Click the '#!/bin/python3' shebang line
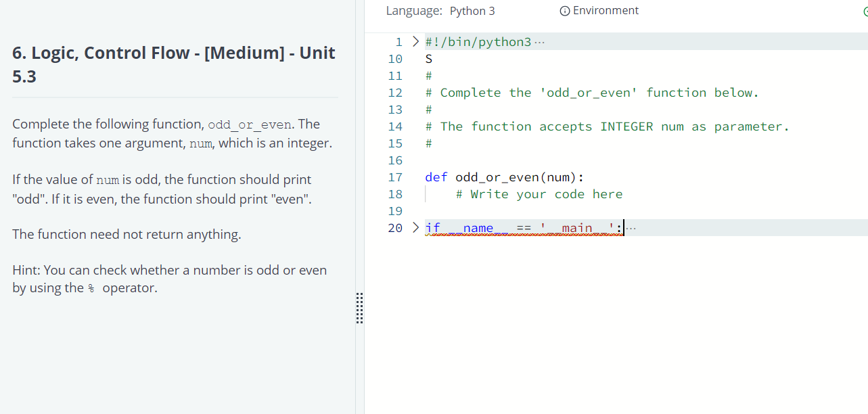Image resolution: width=868 pixels, height=414 pixels. click(478, 43)
